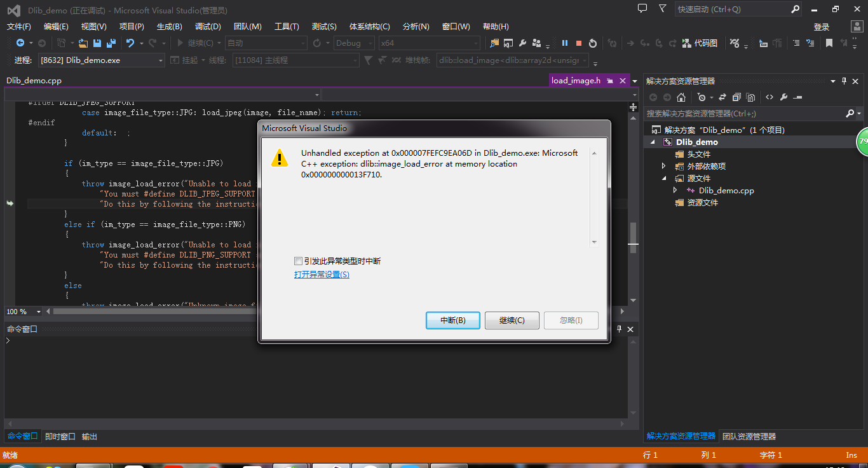Viewport: 868px width, 468px height.
Task: Click the account avatar icon near 登录
Action: [857, 26]
